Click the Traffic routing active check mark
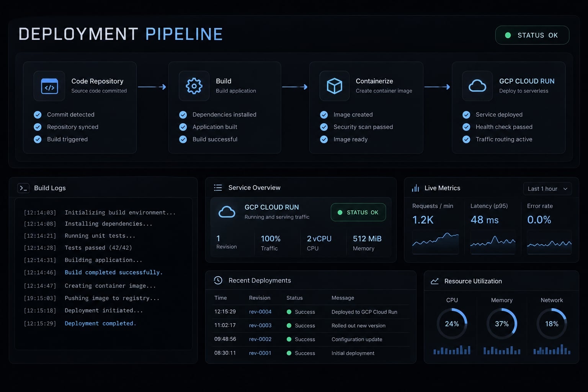Viewport: 588px width, 392px height. click(x=466, y=139)
